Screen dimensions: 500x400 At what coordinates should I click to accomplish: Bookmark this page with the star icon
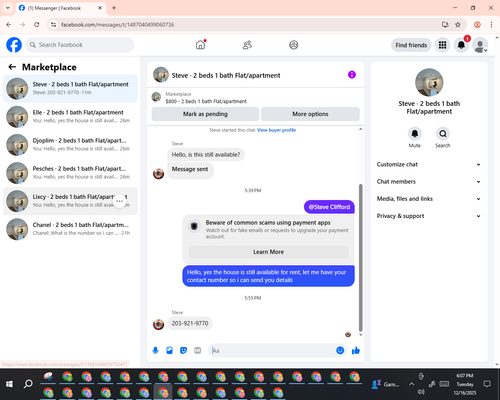pos(458,25)
